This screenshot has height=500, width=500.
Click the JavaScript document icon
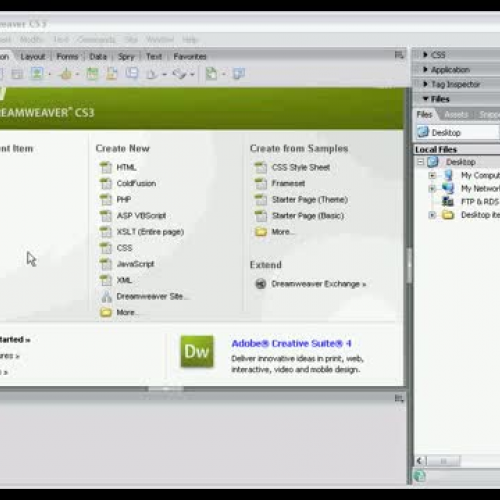106,264
